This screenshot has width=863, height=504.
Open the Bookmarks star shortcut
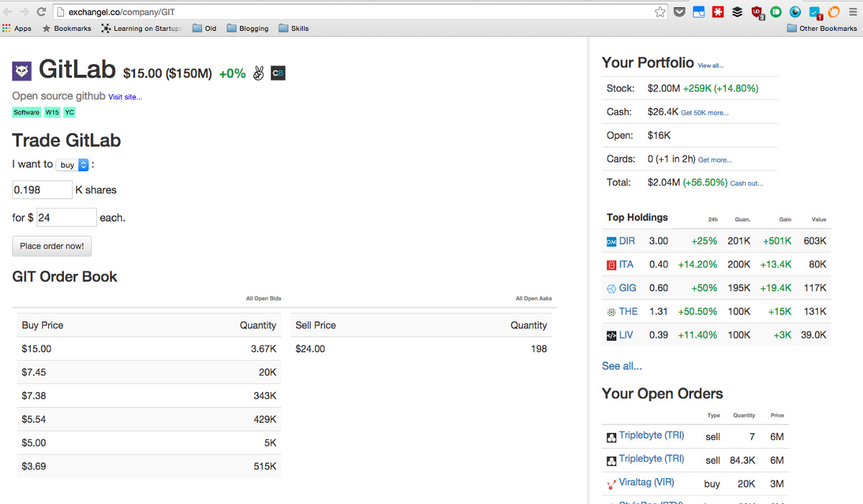point(67,29)
